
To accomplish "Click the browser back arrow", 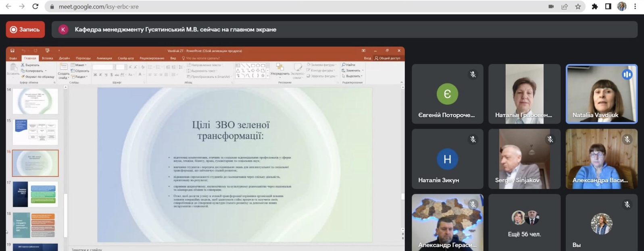I will tap(8, 6).
